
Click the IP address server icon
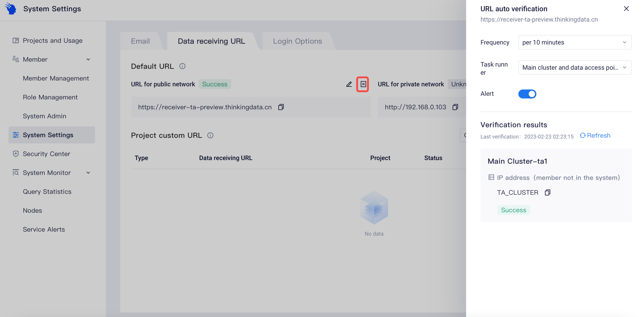point(491,177)
